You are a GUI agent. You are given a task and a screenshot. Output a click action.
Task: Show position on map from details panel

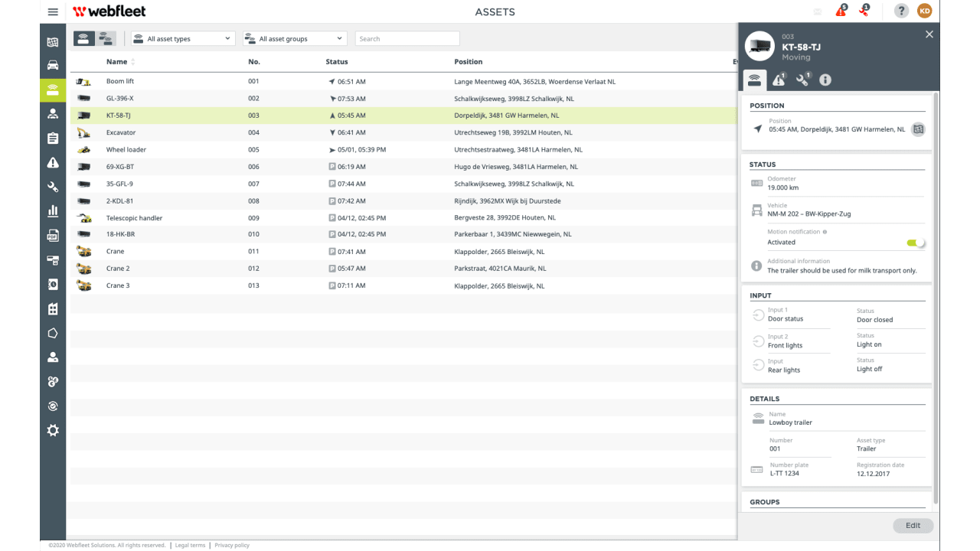coord(918,129)
